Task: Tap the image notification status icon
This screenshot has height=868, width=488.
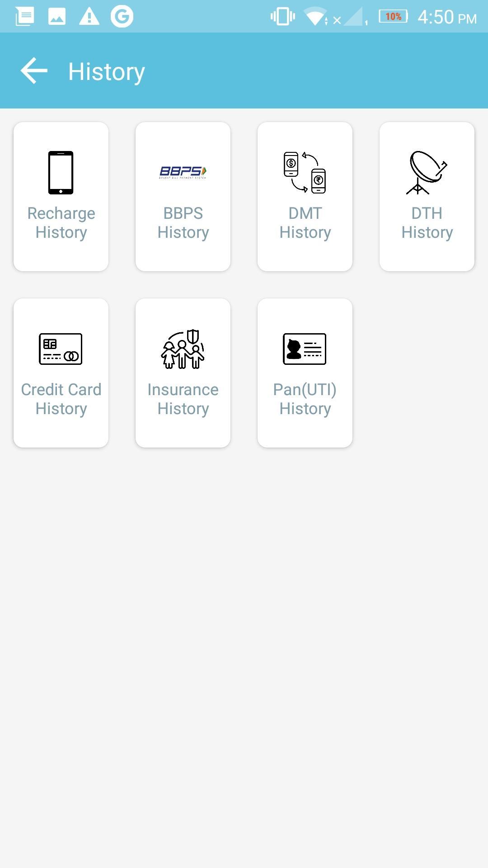Action: point(57,17)
